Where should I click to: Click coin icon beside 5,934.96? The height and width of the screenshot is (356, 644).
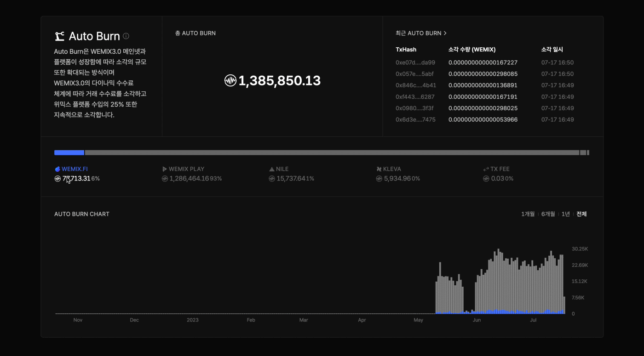[379, 179]
